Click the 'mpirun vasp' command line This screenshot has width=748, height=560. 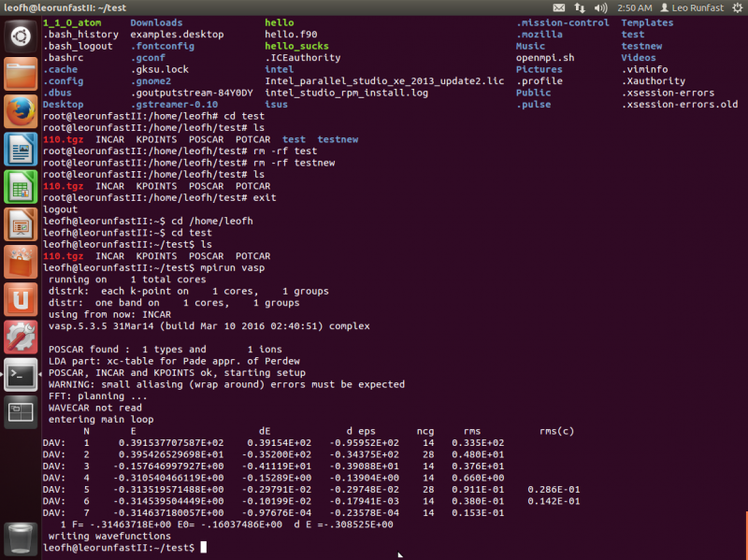tap(153, 267)
